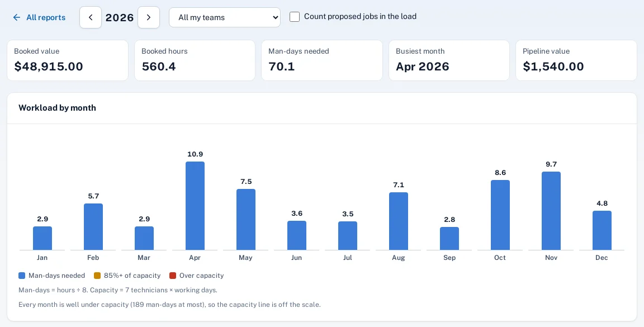
Task: Click the September bar in chart
Action: point(449,239)
